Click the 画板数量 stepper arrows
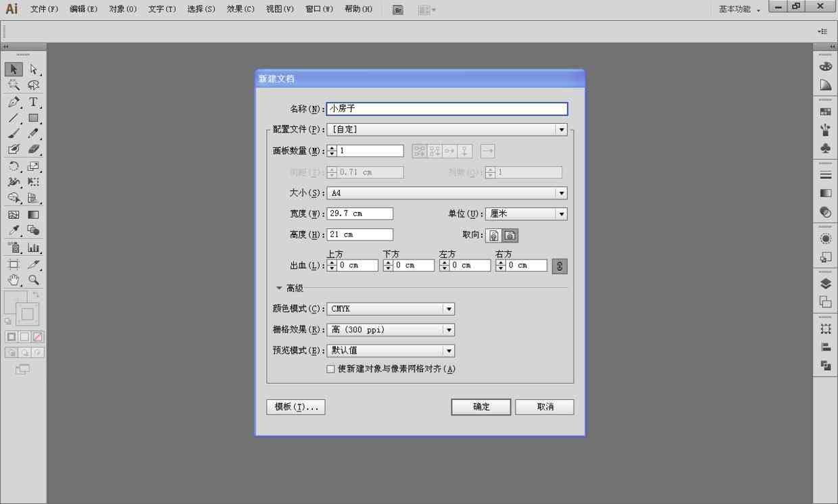Screen dimensions: 838x504 (x=332, y=151)
